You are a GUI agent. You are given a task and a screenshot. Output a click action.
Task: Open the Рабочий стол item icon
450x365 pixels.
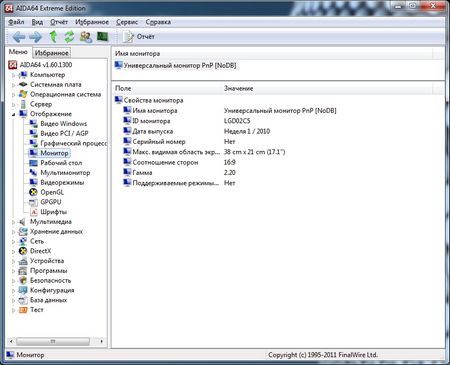coord(33,163)
